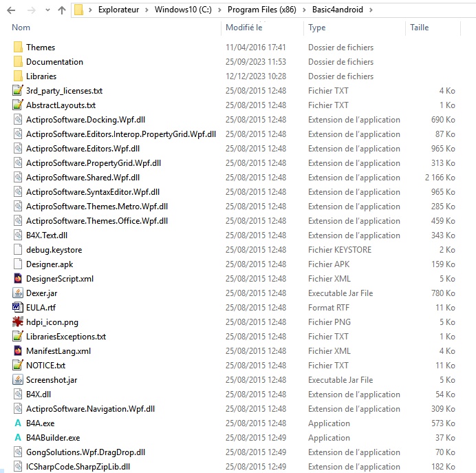Click the 2 166 Ko size value
The width and height of the screenshot is (476, 473).
(x=440, y=178)
